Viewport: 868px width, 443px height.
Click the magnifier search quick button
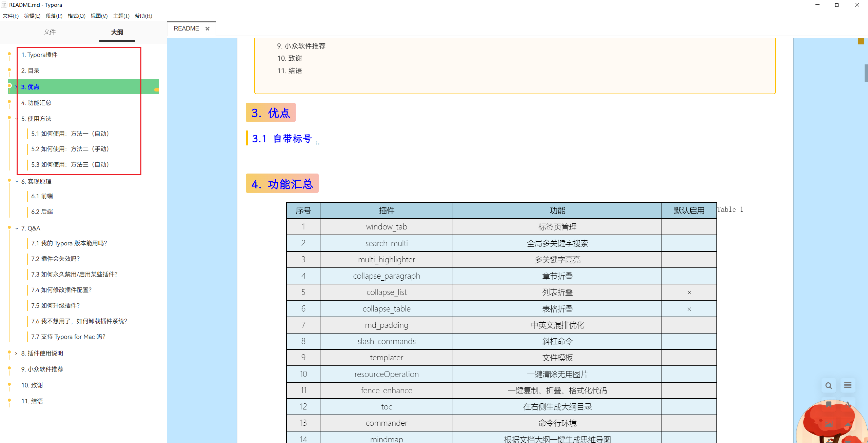tap(829, 386)
